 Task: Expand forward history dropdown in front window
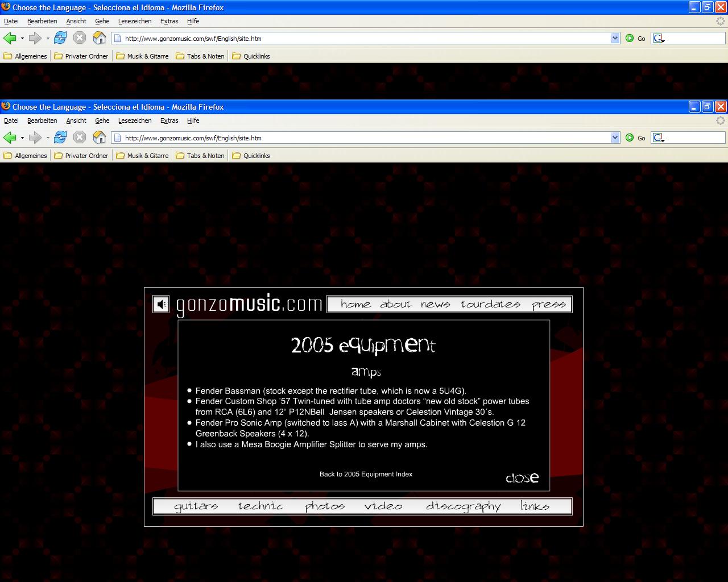click(48, 138)
